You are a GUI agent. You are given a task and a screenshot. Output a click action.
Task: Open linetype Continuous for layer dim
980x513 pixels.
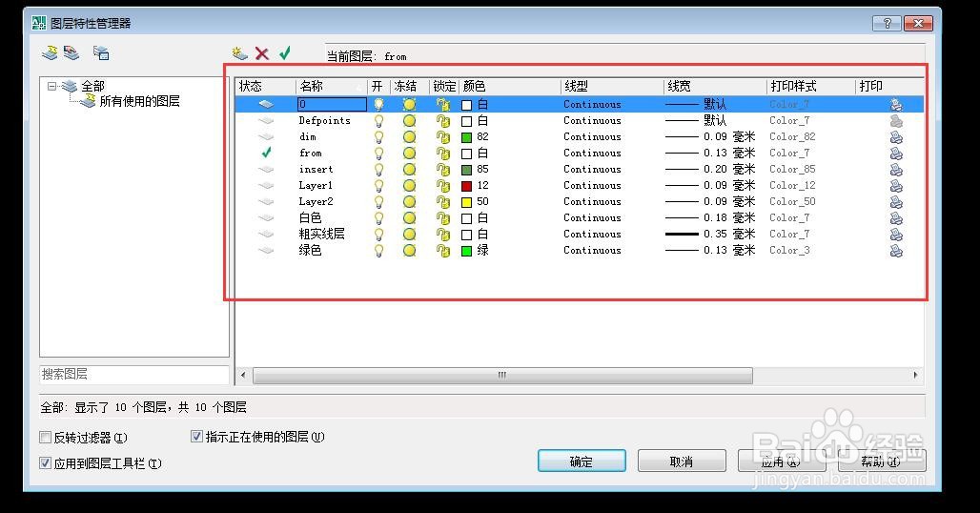pos(592,137)
